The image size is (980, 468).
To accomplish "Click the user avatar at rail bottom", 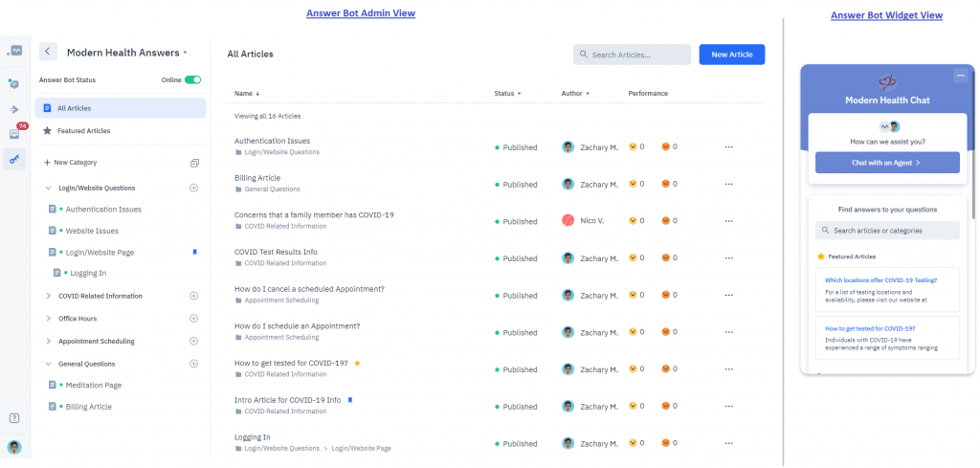I will (13, 447).
